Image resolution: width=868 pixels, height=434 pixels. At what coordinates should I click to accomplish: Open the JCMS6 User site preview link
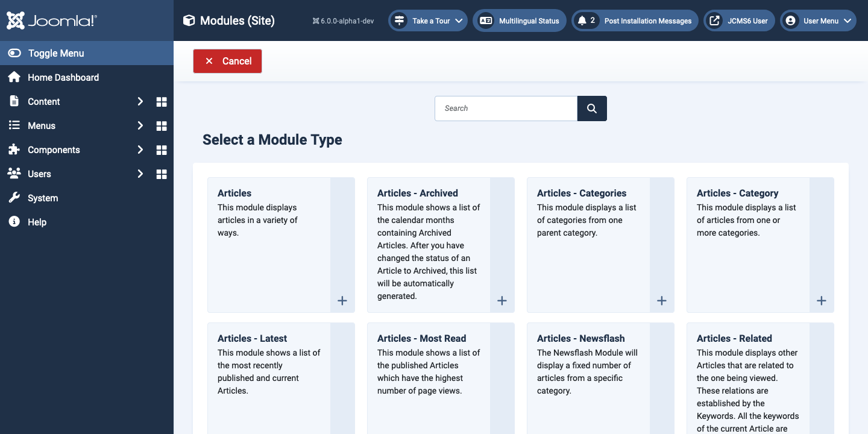click(x=739, y=20)
